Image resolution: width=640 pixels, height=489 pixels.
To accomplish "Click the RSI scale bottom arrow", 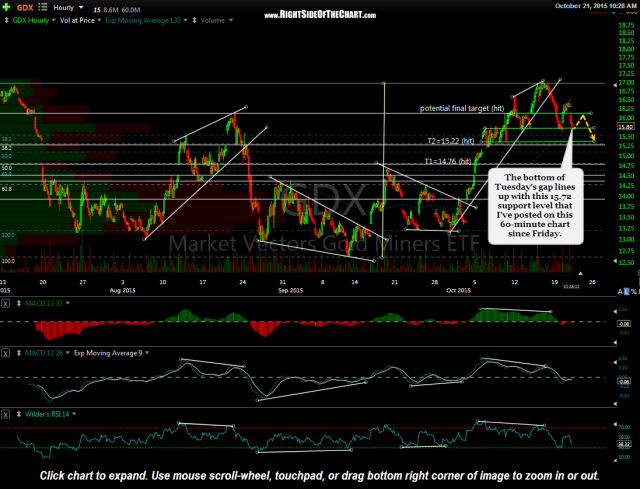I will pyautogui.click(x=615, y=460).
